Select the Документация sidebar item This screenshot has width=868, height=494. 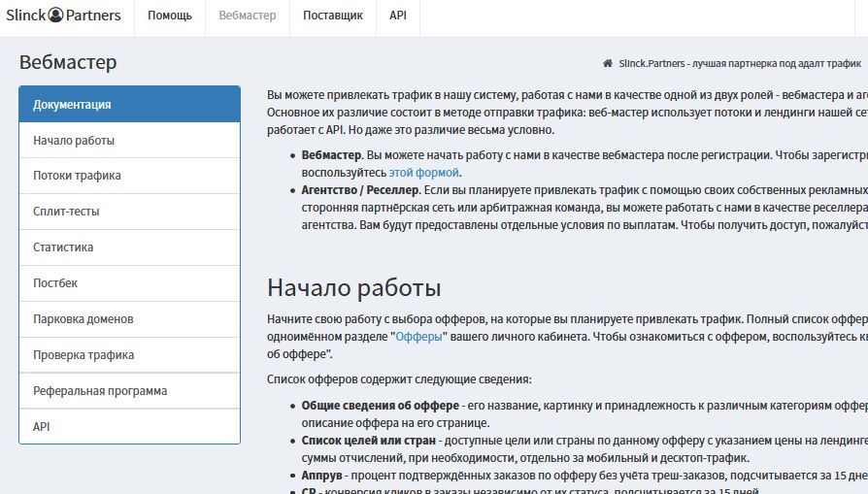click(x=129, y=105)
